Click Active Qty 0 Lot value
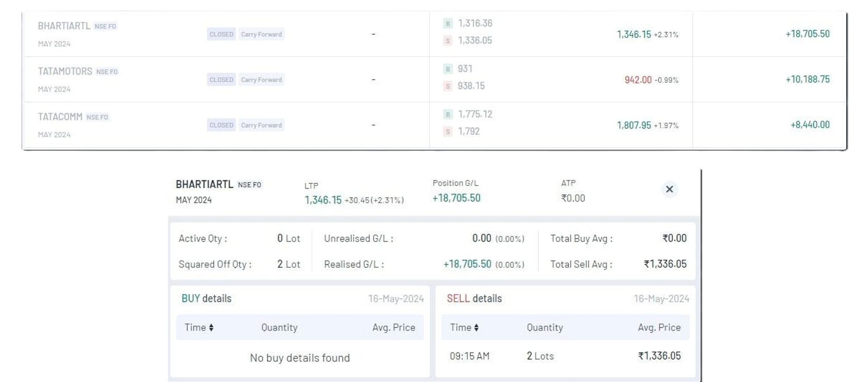This screenshot has height=382, width=868. (x=288, y=239)
